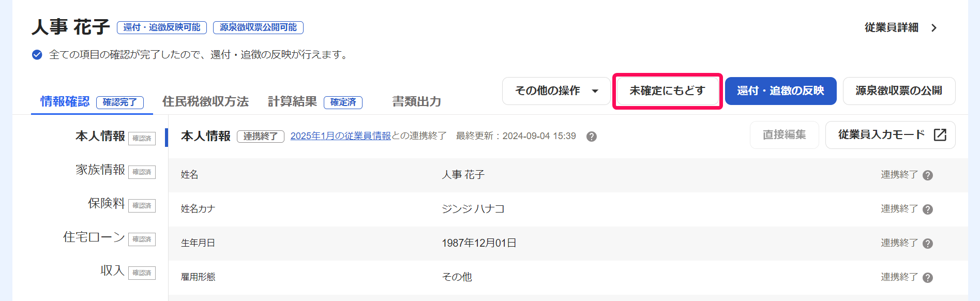Screen dimensions: 980x301
Task: Click help icon in 雇用形態 row
Action: coord(928,278)
